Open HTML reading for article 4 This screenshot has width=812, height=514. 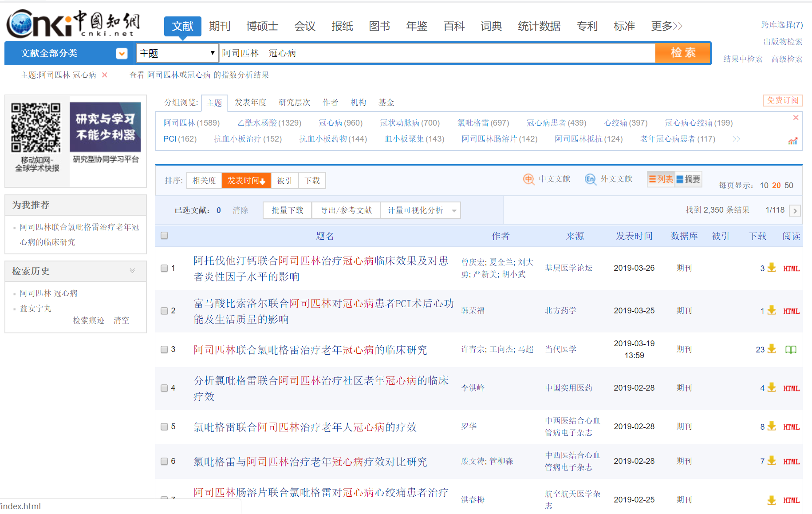coord(791,388)
